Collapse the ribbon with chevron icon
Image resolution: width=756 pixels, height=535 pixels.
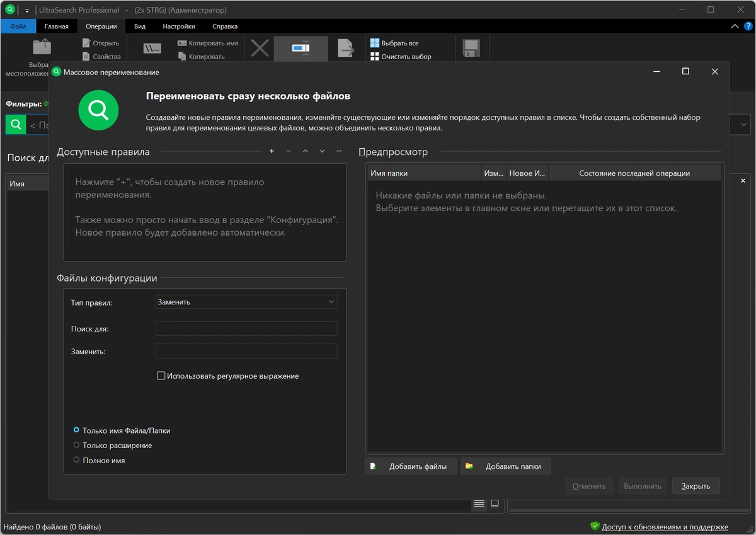pyautogui.click(x=735, y=26)
